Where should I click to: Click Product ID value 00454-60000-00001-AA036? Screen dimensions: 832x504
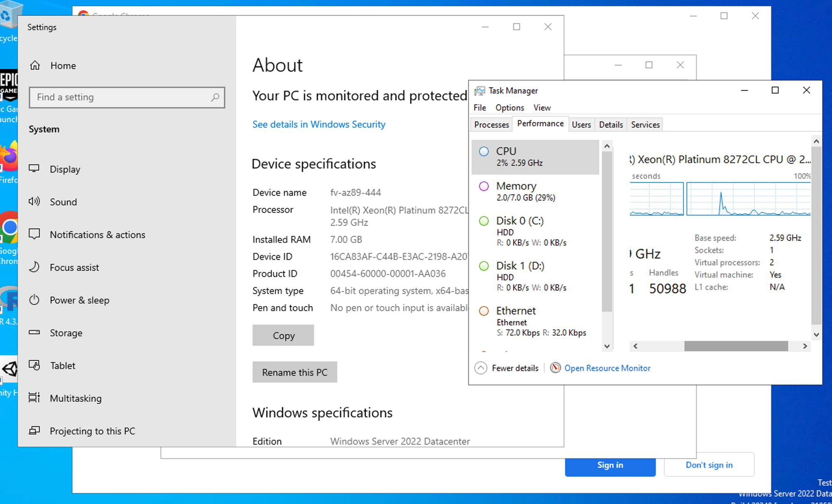pyautogui.click(x=388, y=274)
